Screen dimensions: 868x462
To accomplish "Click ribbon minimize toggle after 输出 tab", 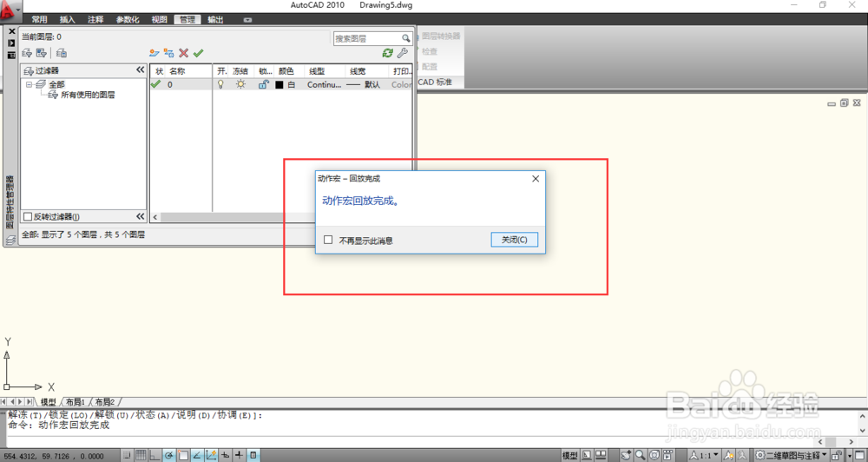I will coord(247,20).
